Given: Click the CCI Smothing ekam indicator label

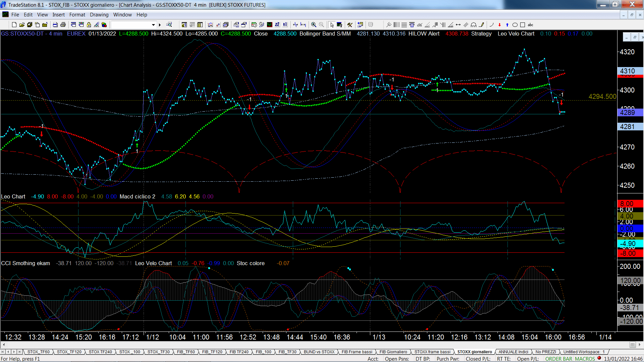Looking at the screenshot, I should [25, 263].
